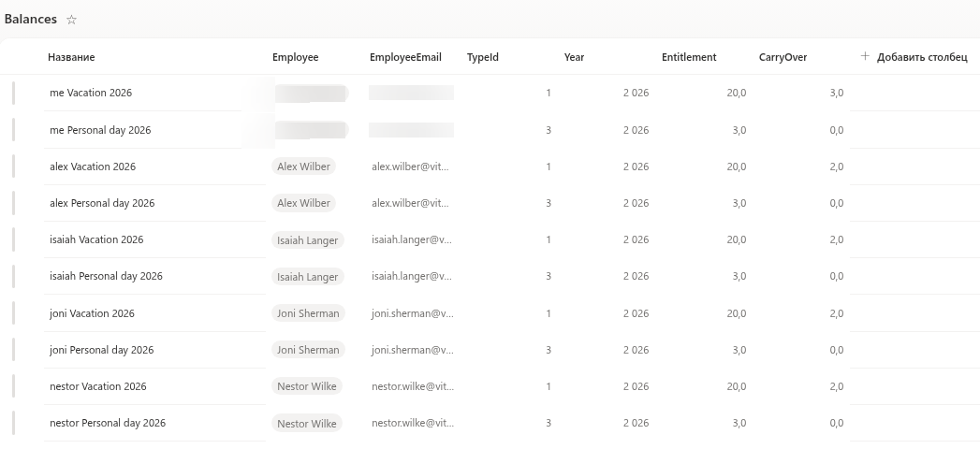Open the 'joni Vacation 2026' item

point(92,312)
